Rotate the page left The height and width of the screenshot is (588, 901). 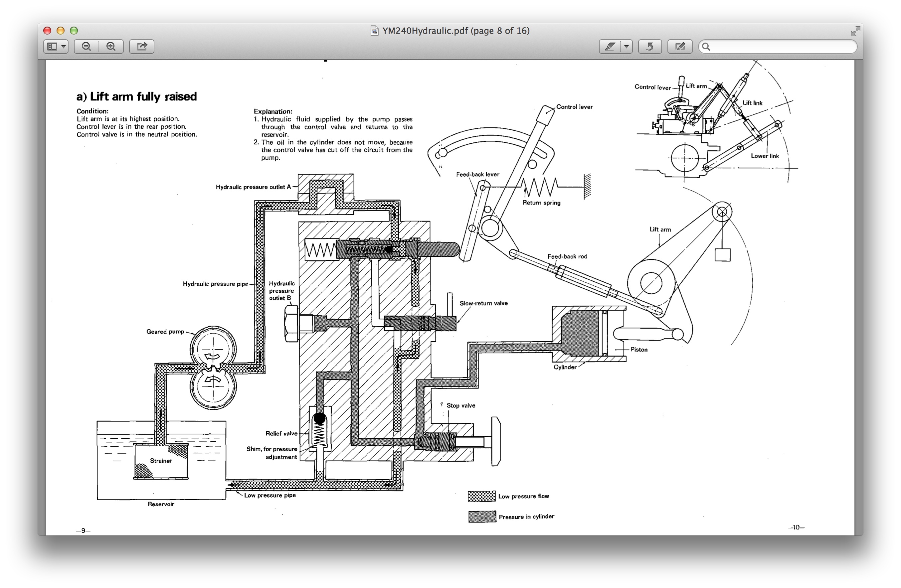click(649, 47)
